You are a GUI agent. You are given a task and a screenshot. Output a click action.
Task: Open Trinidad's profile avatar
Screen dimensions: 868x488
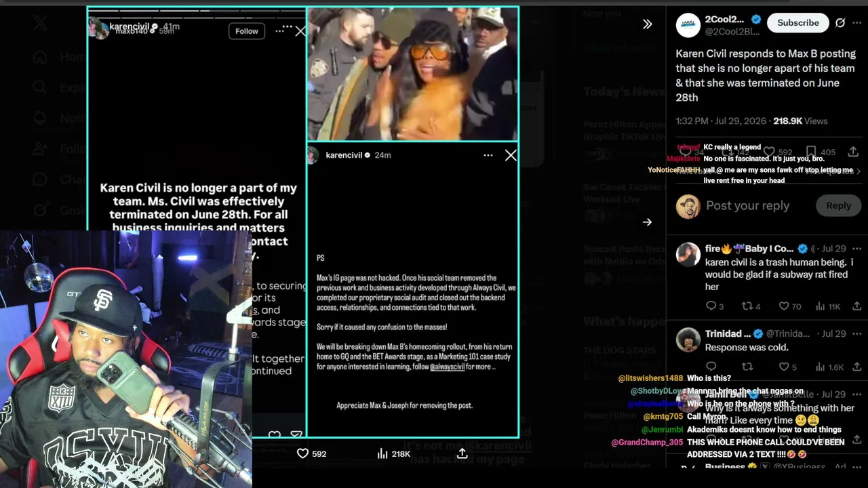click(x=688, y=340)
